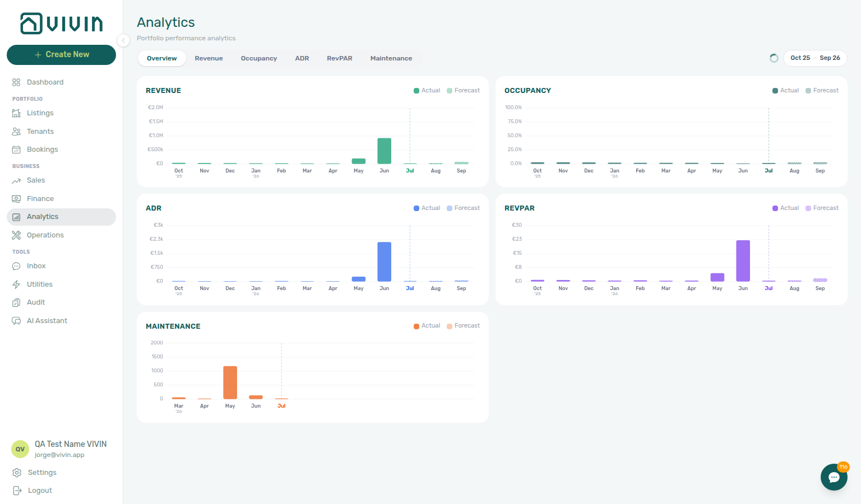Toggle Forecast series in RevPAR legend
The height and width of the screenshot is (504, 861).
pos(822,208)
